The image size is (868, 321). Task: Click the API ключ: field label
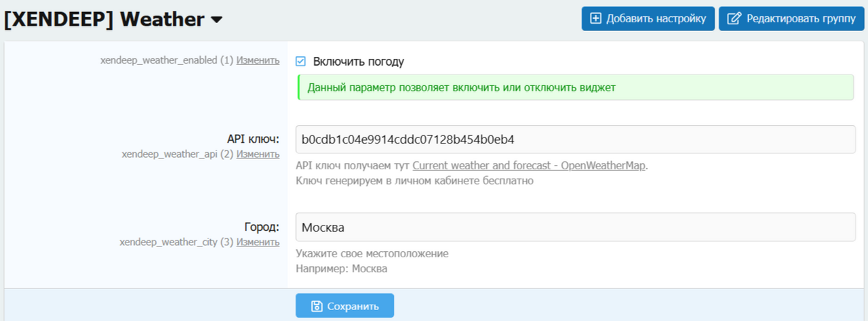click(253, 140)
